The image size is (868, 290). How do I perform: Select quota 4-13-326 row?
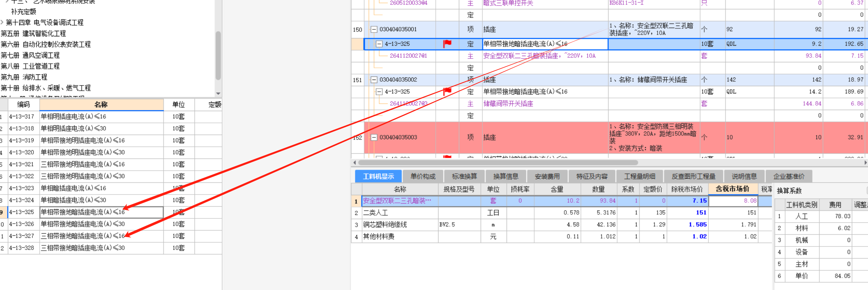[111, 224]
